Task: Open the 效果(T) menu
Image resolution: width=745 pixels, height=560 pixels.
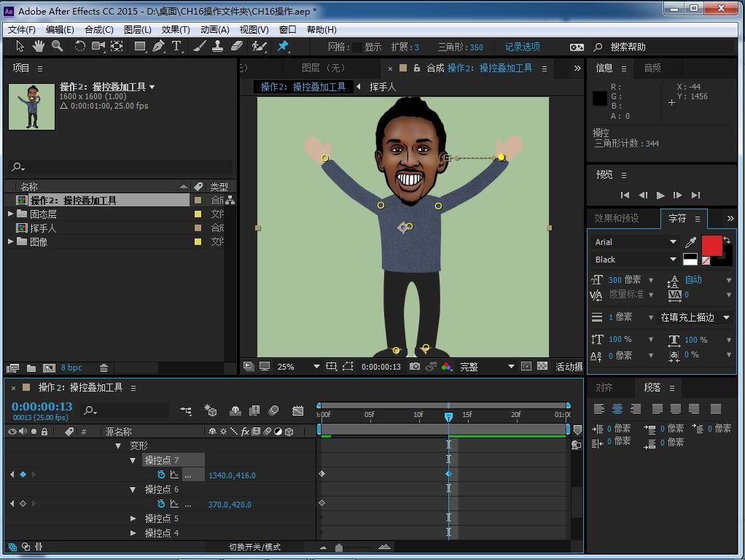Action: pos(175,30)
